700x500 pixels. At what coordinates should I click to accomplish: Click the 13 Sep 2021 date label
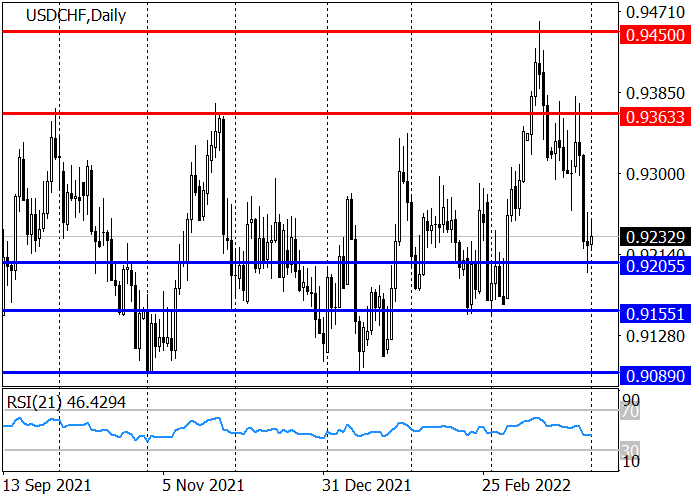(47, 485)
